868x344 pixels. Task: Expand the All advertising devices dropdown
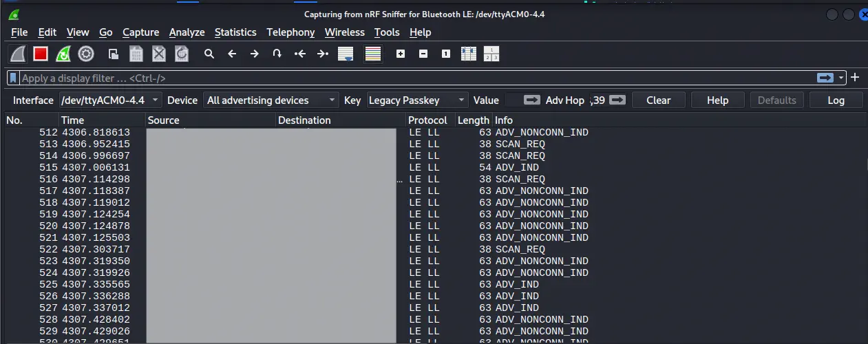[x=271, y=100]
